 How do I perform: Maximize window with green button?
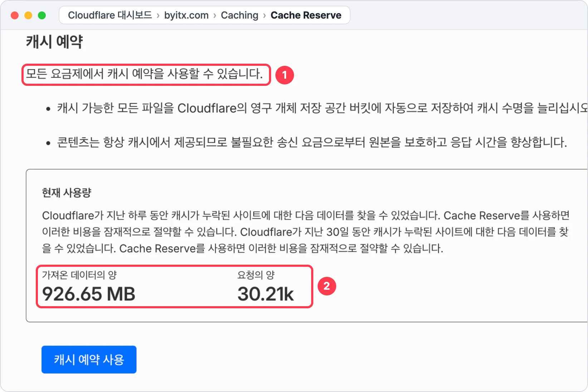(x=42, y=15)
